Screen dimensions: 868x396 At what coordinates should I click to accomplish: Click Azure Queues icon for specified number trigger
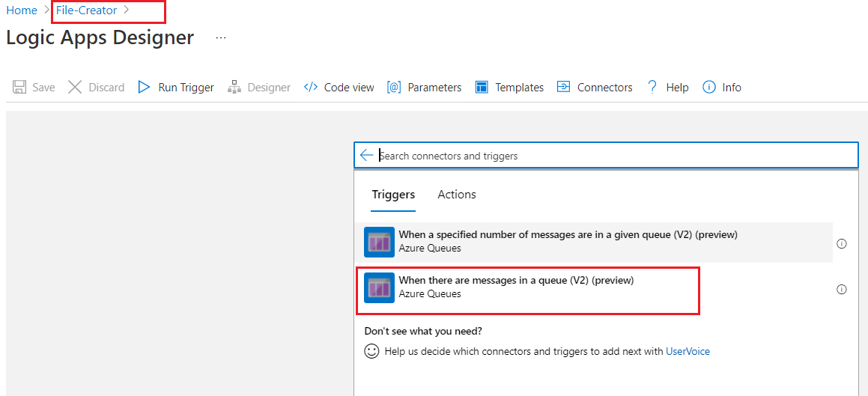pos(379,243)
